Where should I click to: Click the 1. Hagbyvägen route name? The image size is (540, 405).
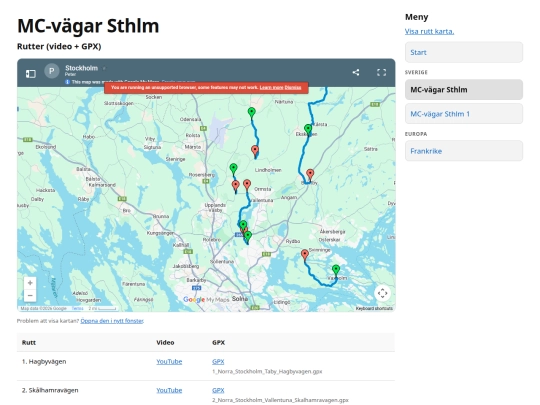pyautogui.click(x=44, y=362)
